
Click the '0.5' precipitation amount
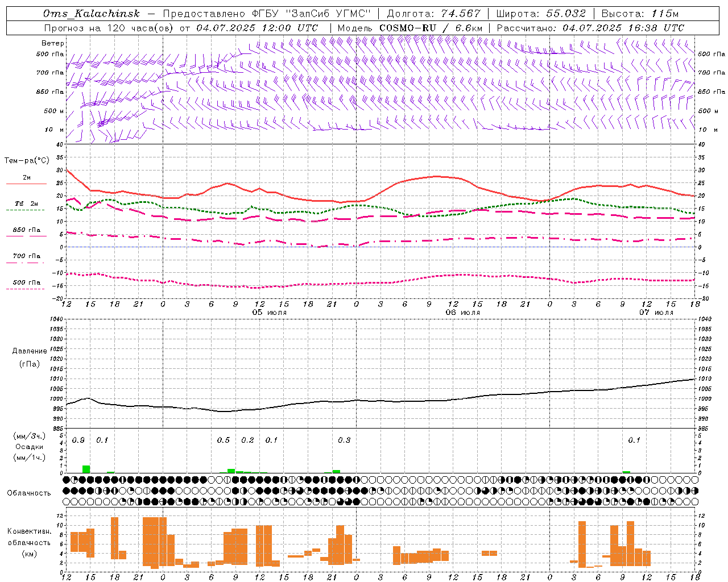click(224, 440)
